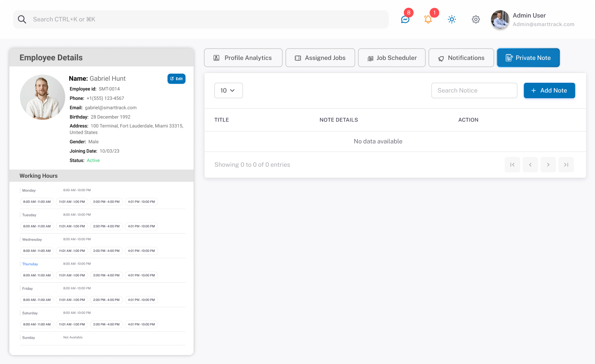595x364 pixels.
Task: Click the Search Notice input field
Action: click(474, 90)
